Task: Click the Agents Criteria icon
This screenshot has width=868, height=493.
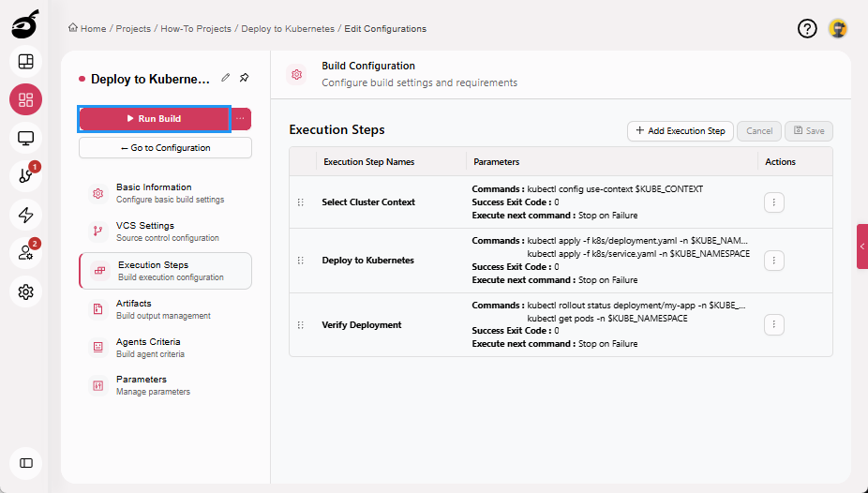Action: point(98,348)
